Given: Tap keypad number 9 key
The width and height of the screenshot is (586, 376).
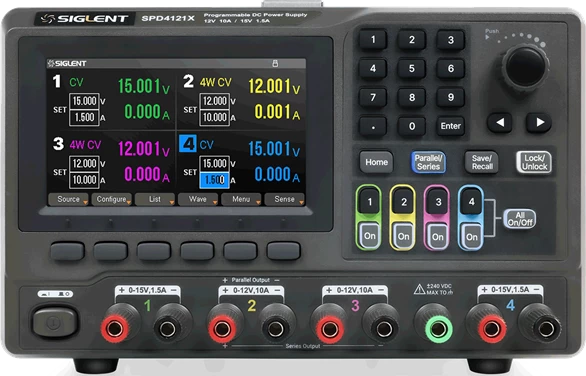Looking at the screenshot, I should click(x=451, y=97).
